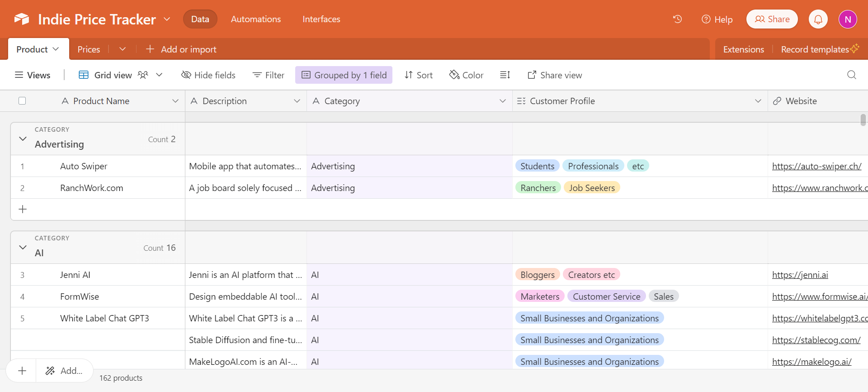
Task: Click the Grid view table icon
Action: 84,75
